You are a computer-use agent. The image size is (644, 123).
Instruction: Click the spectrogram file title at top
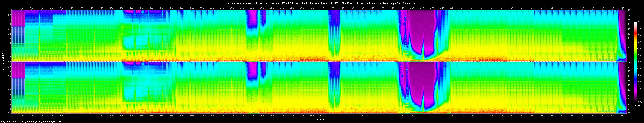[322, 3]
